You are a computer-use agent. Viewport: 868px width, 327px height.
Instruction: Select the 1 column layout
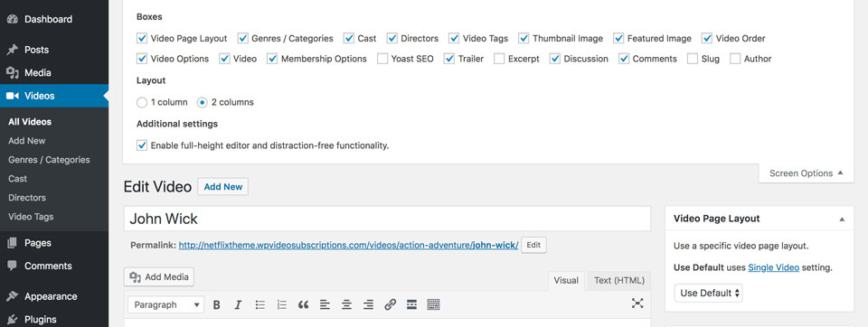coord(142,102)
